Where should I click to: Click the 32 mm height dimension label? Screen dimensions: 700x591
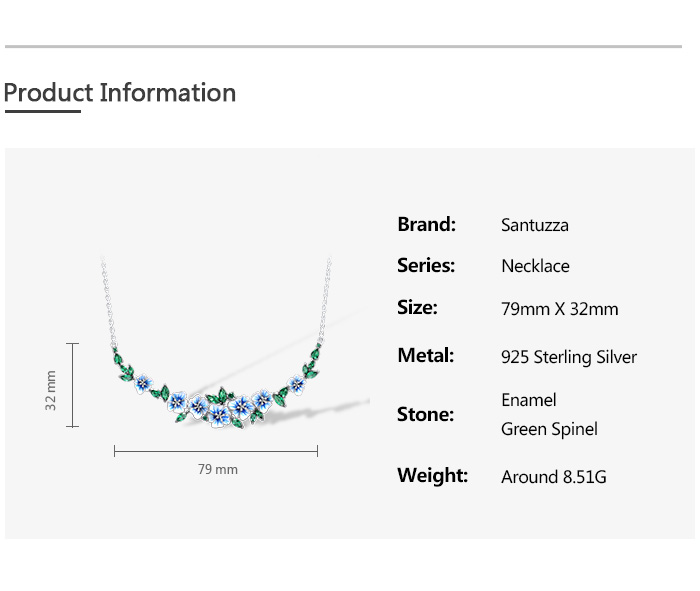point(51,389)
